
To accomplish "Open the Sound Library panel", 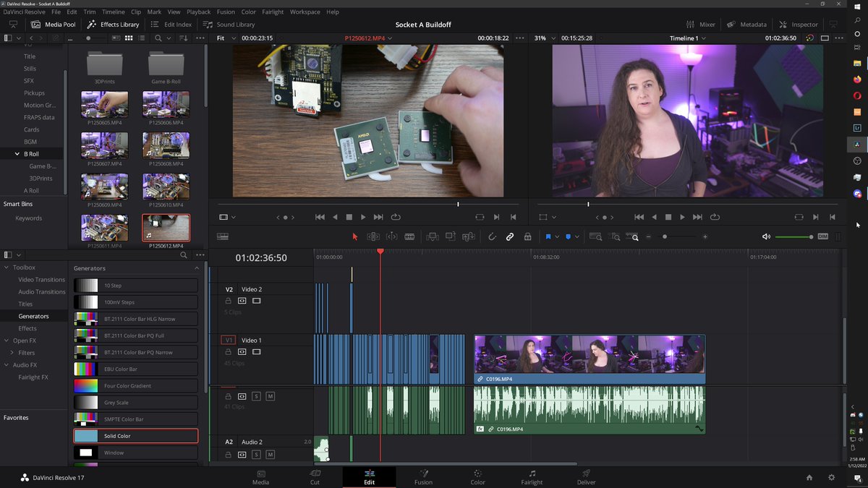I will coord(228,25).
